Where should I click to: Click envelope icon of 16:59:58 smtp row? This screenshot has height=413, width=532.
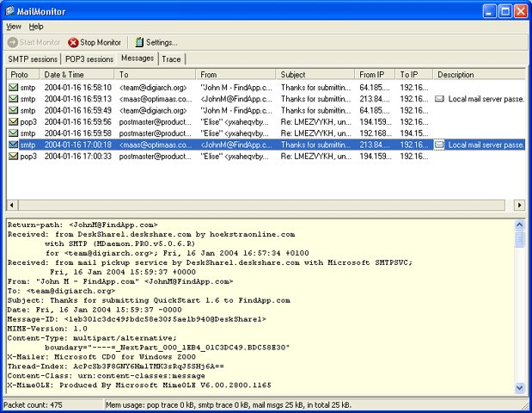click(13, 133)
